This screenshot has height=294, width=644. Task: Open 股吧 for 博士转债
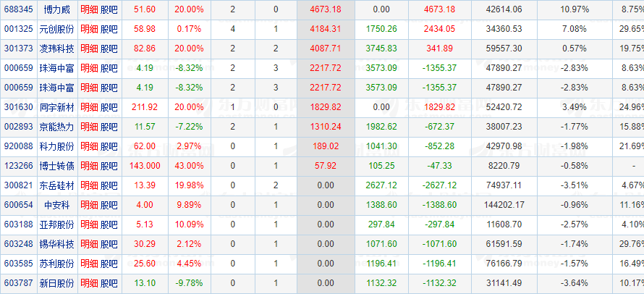pyautogui.click(x=109, y=166)
